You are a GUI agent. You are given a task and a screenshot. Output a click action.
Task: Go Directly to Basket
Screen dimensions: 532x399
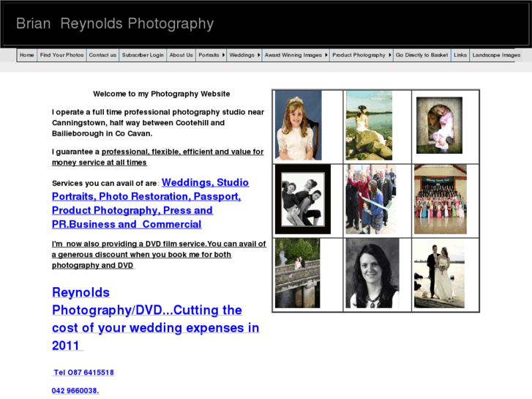click(x=422, y=55)
